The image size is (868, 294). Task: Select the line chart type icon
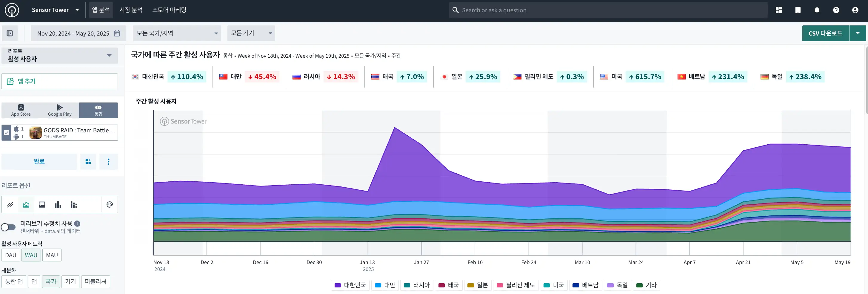click(x=10, y=204)
